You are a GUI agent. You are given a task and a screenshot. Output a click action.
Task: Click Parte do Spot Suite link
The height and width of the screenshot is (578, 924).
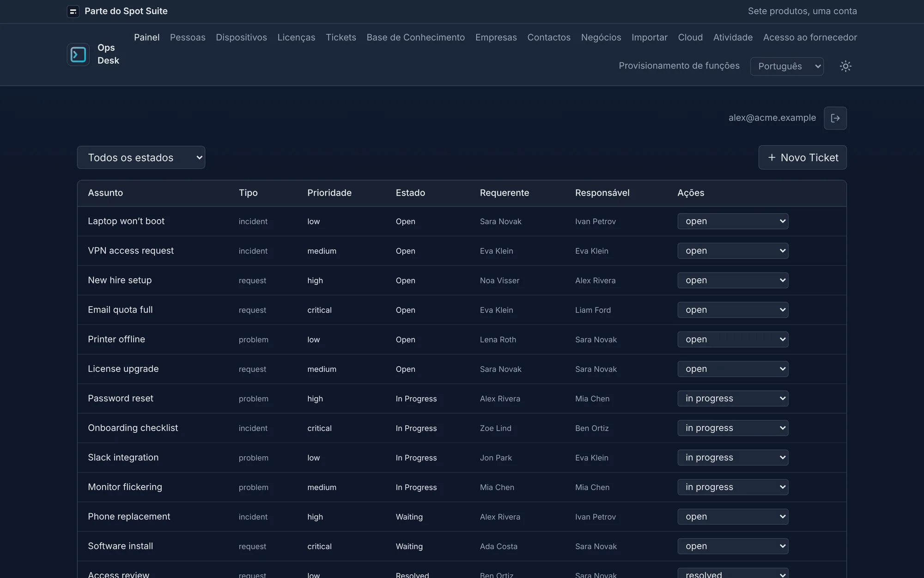(x=126, y=11)
